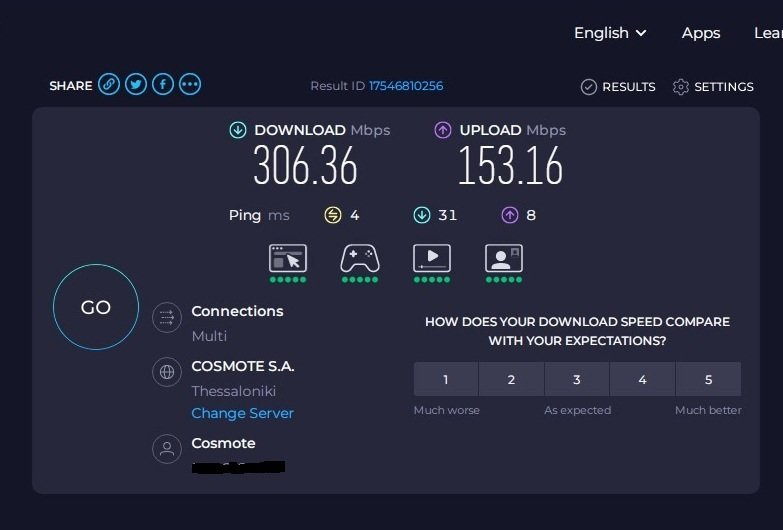Open the Apps menu
The image size is (783, 530).
pos(701,33)
